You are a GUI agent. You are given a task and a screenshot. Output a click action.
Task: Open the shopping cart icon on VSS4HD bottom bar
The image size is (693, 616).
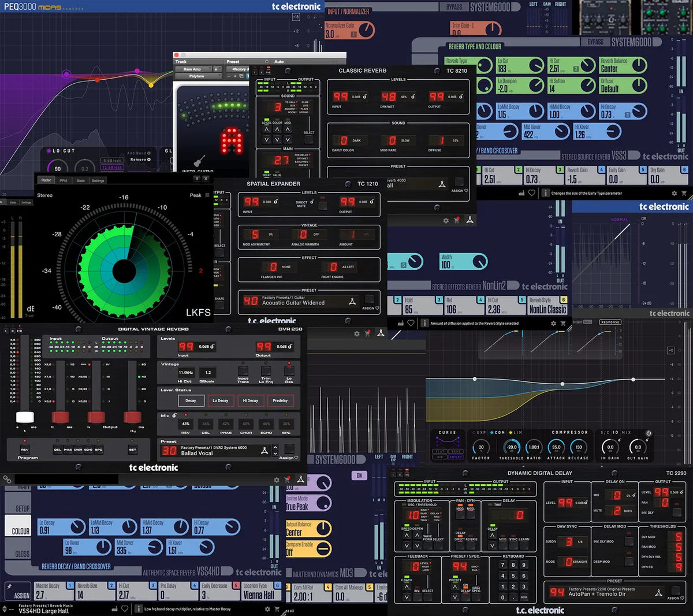[x=276, y=608]
